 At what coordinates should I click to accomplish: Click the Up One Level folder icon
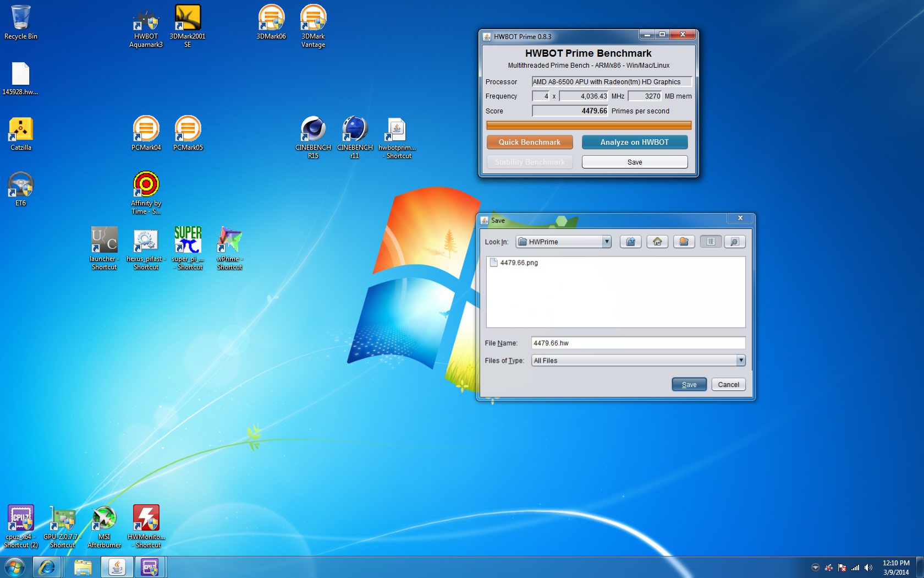(631, 242)
